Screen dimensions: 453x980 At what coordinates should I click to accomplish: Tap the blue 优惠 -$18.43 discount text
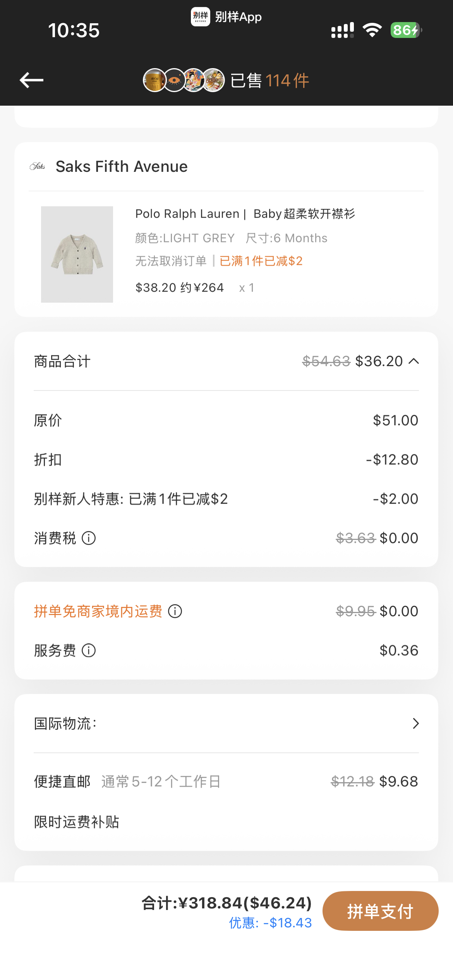pyautogui.click(x=270, y=923)
